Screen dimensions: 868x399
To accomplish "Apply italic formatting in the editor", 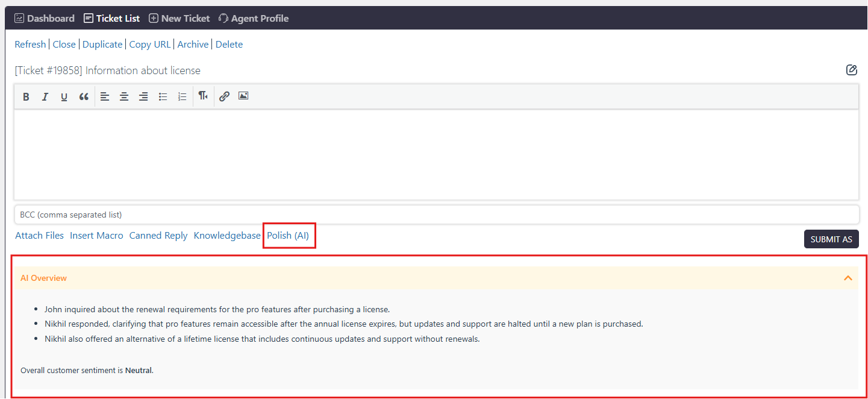I will (x=45, y=96).
